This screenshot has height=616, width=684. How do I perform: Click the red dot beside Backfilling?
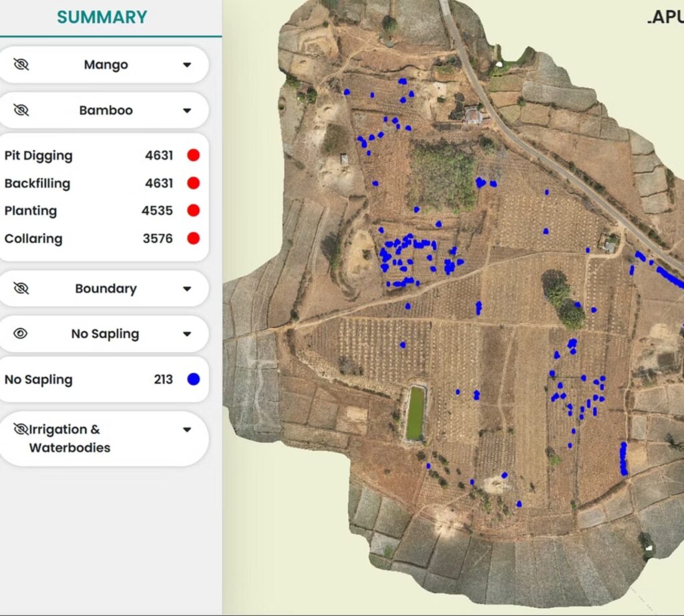(194, 183)
